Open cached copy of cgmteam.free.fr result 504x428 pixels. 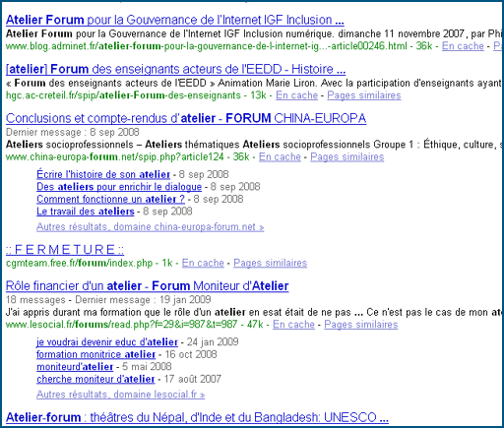pyautogui.click(x=203, y=263)
